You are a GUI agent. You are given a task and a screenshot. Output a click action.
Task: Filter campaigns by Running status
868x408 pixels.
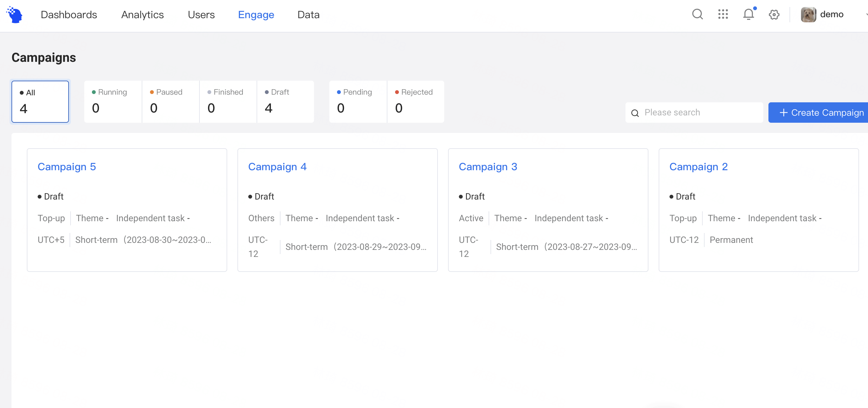pos(113,102)
